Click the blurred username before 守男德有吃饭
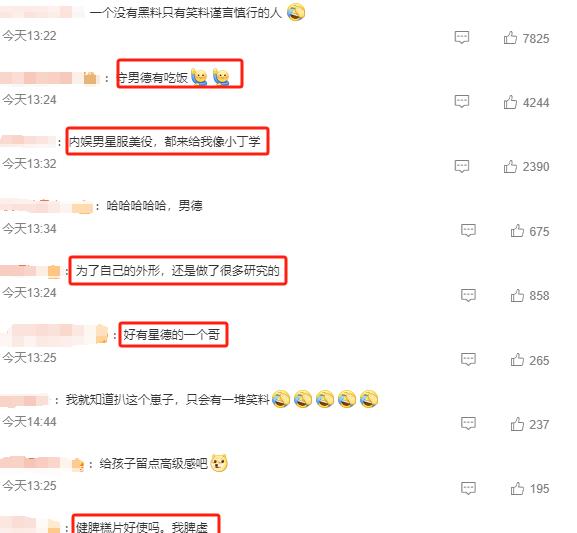577x533 pixels. [49, 78]
